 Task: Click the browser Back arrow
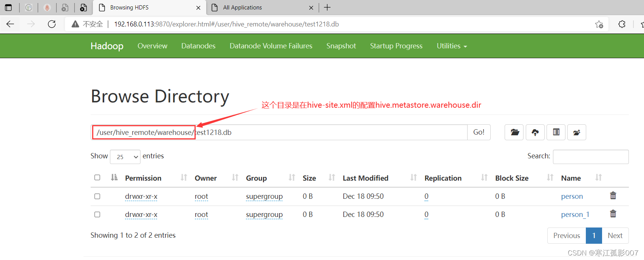coord(10,24)
